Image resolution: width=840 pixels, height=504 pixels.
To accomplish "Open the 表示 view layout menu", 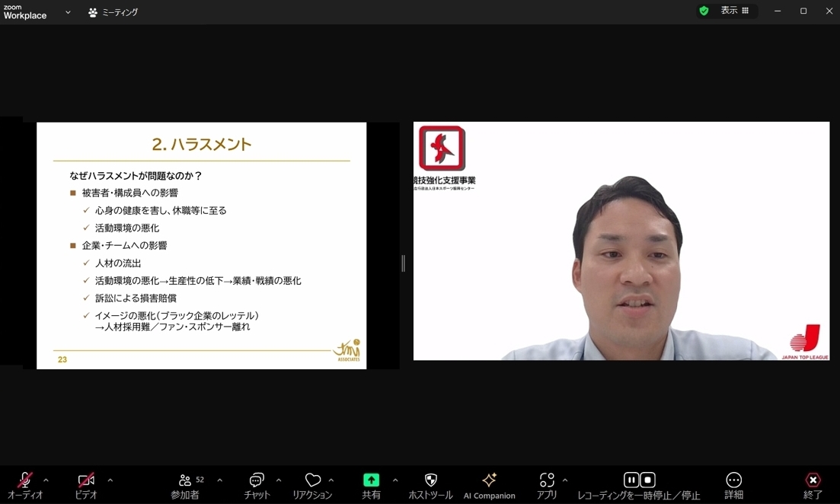I will point(734,11).
